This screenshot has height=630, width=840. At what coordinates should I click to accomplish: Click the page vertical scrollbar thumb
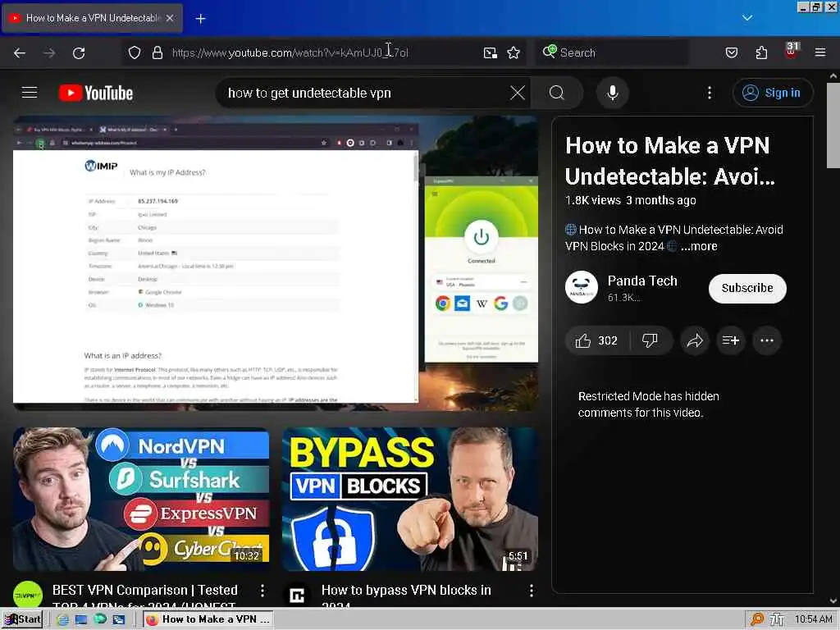[x=833, y=126]
